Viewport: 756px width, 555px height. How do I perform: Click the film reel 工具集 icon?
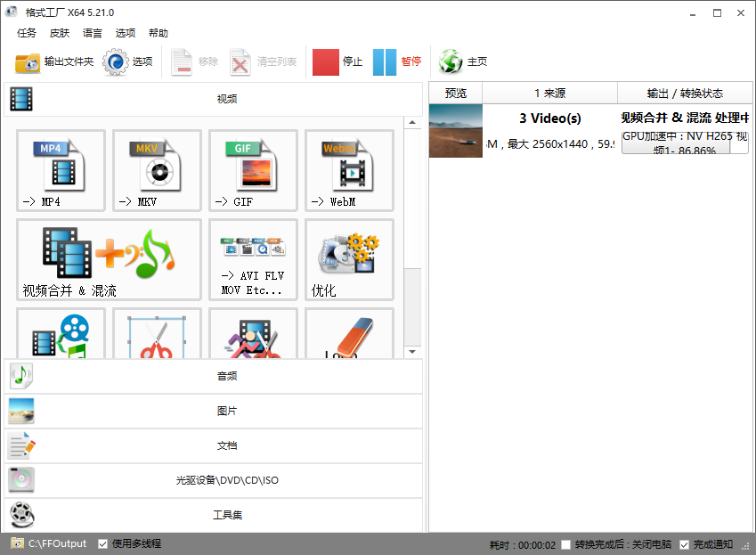pos(22,515)
